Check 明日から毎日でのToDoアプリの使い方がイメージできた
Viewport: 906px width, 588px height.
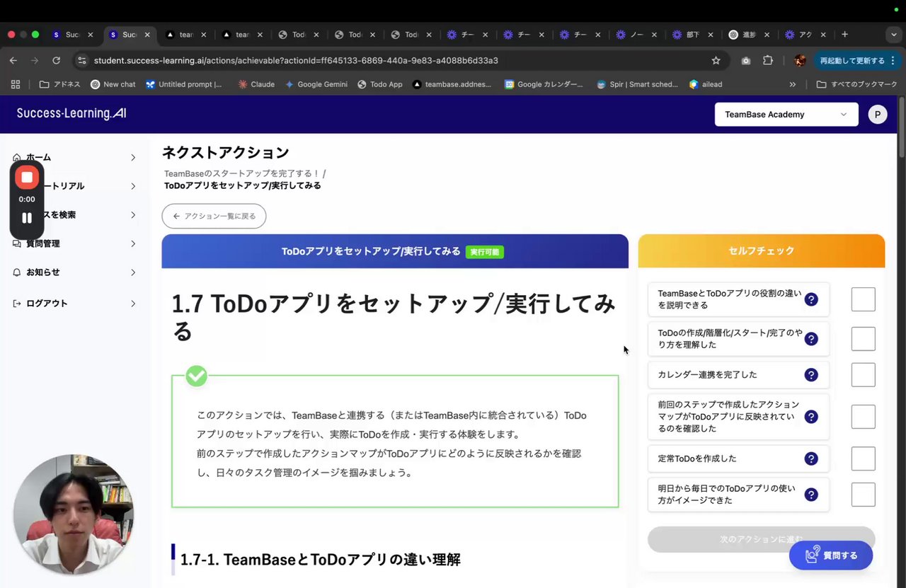tap(863, 495)
